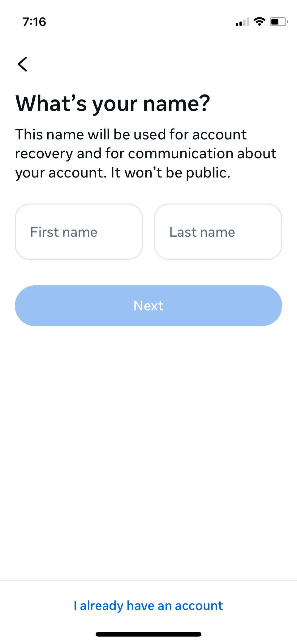Continue signup with the blue Next button
This screenshot has width=297, height=644.
[148, 306]
